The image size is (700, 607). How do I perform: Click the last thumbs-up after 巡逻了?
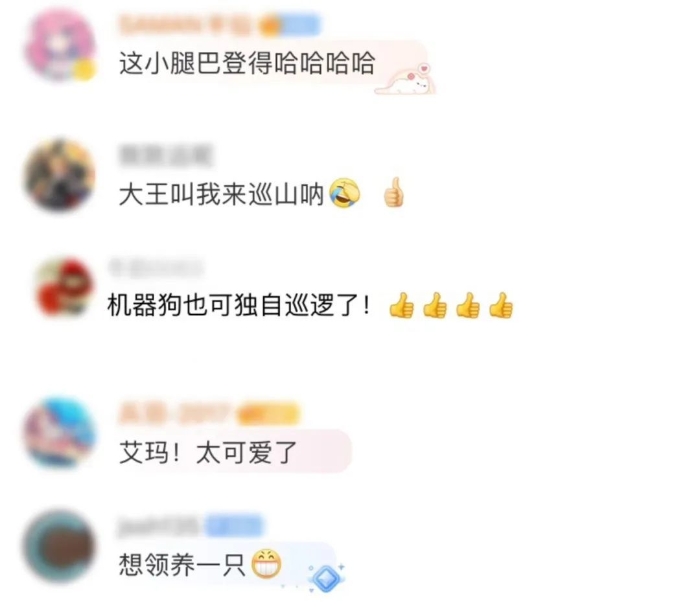(500, 305)
